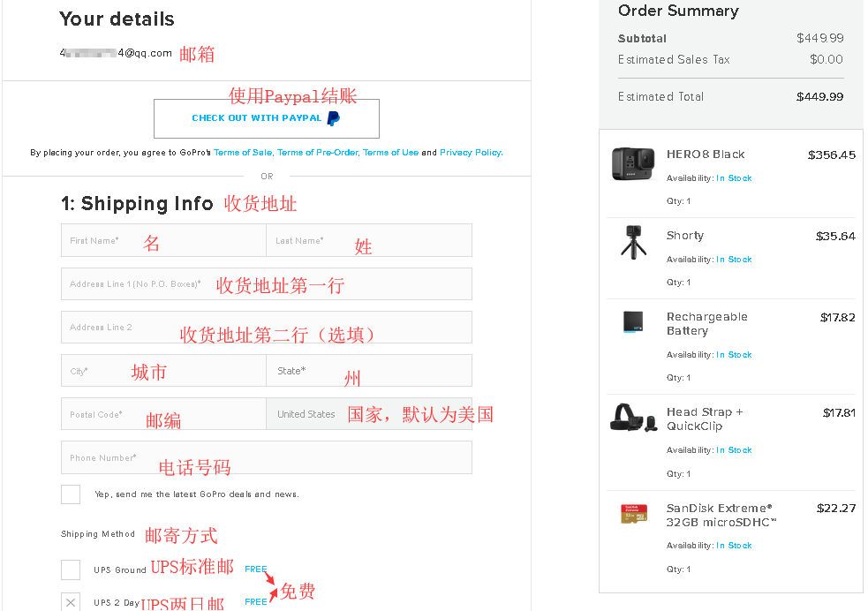Open the Privacy Policy link
868x611 pixels.
472,152
